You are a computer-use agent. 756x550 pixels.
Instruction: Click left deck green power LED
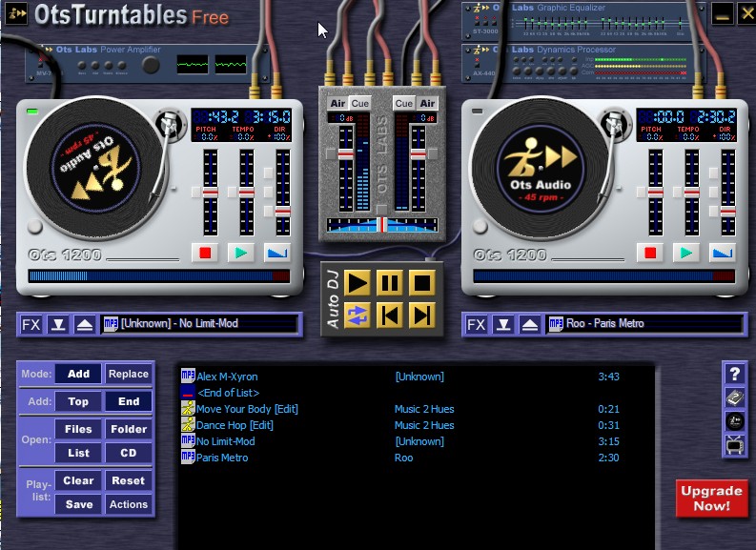coord(32,112)
